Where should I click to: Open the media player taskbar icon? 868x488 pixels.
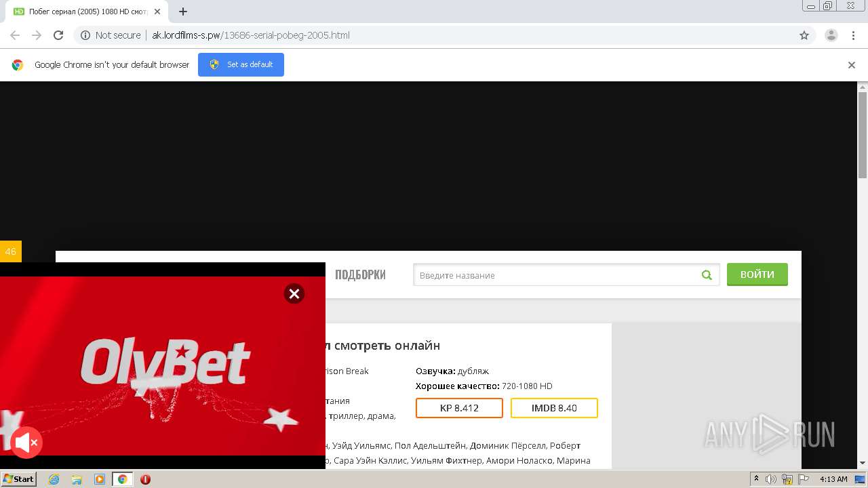(x=100, y=479)
